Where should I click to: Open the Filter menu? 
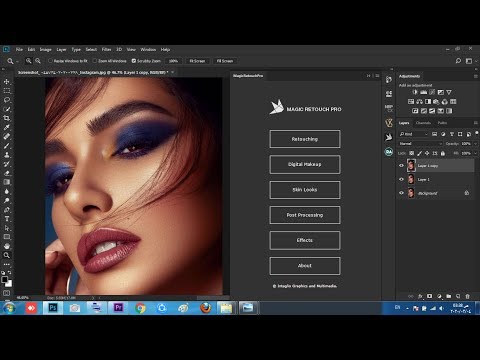tap(106, 49)
